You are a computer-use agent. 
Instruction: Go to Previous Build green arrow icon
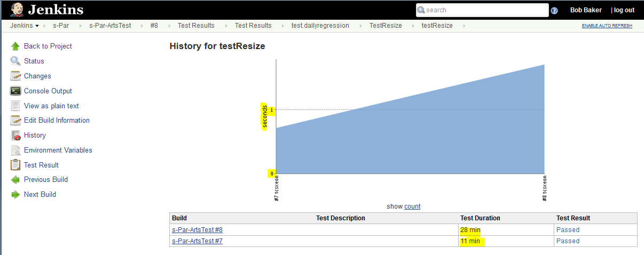coord(15,179)
